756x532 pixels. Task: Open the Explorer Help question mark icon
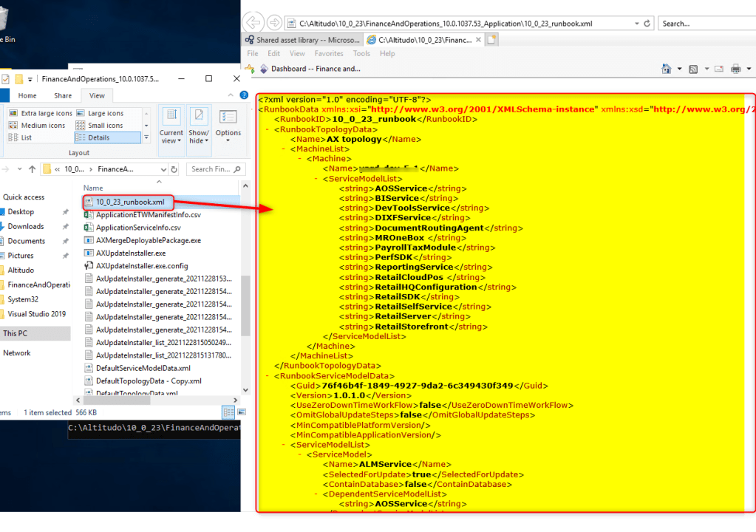tap(240, 95)
